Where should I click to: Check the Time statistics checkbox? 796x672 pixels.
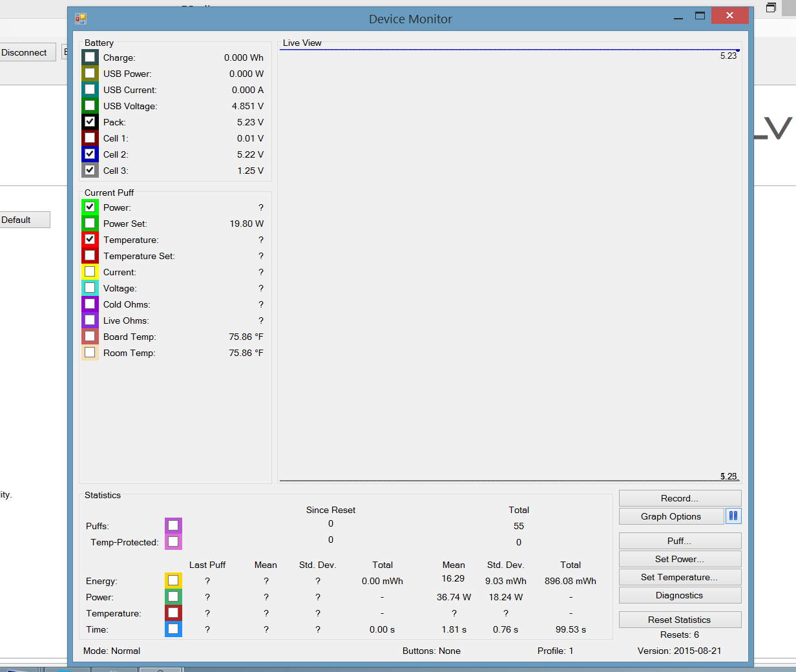pyautogui.click(x=173, y=629)
